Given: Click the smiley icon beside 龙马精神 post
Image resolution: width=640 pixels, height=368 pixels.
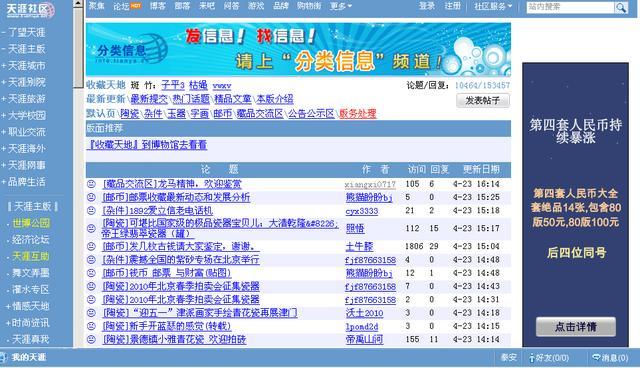Looking at the screenshot, I should pos(91,184).
